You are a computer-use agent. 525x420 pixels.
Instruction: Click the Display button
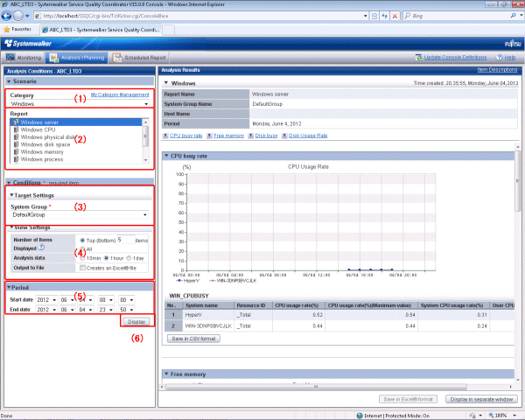pyautogui.click(x=136, y=321)
